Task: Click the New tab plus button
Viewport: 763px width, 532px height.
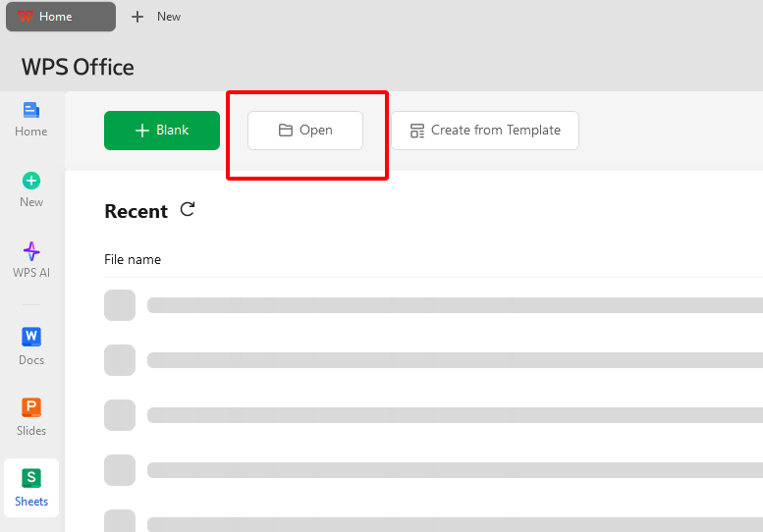Action: pos(137,17)
